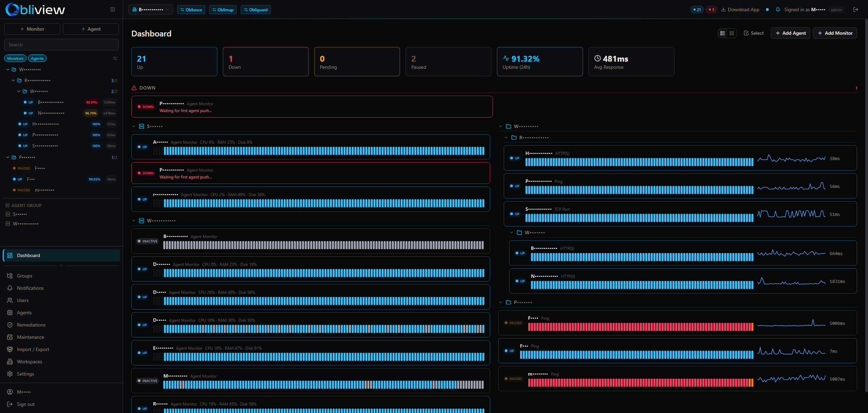Select Remediations in the left sidebar
This screenshot has width=868, height=413.
(32, 325)
